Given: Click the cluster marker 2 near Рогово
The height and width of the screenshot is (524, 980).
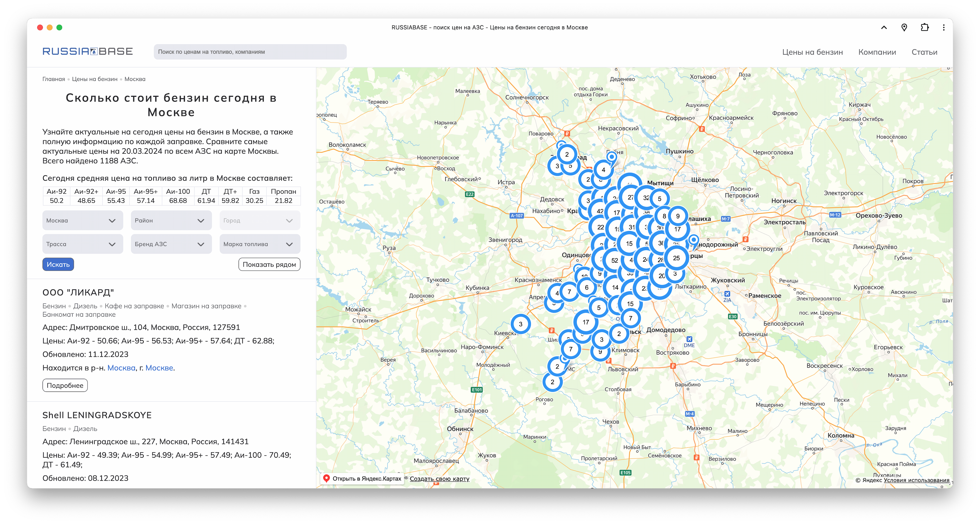Looking at the screenshot, I should (552, 382).
